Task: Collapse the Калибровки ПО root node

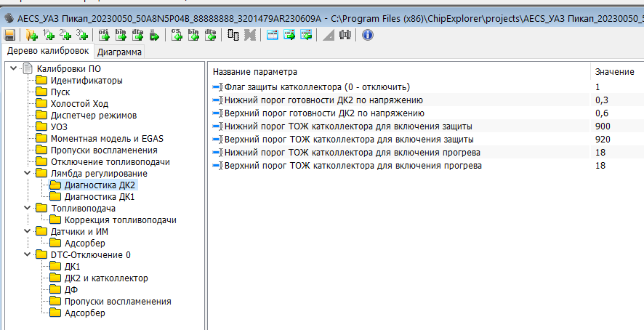Action: (14, 69)
